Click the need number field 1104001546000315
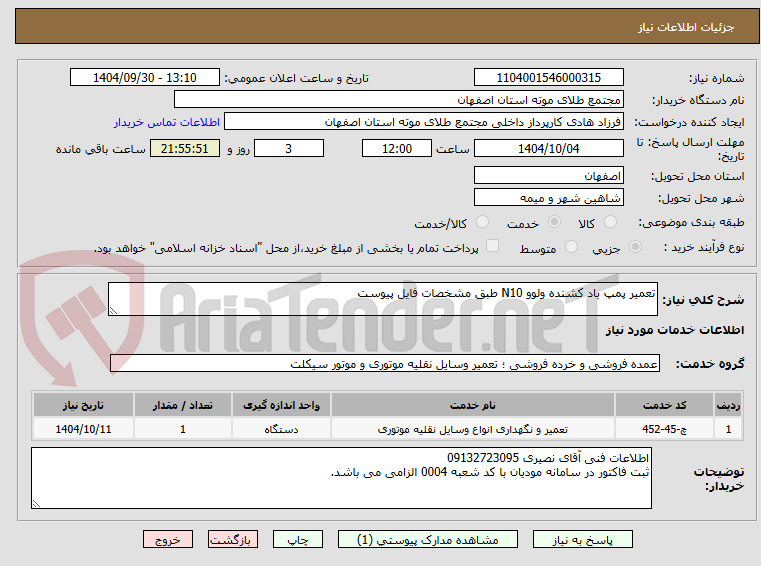761x566 pixels. click(x=548, y=78)
